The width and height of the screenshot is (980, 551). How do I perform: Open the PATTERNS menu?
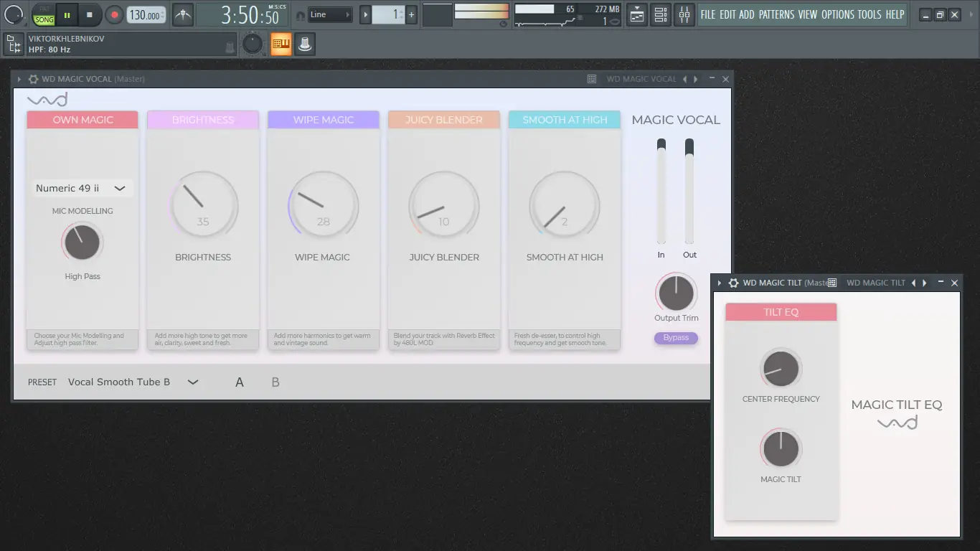pos(777,14)
